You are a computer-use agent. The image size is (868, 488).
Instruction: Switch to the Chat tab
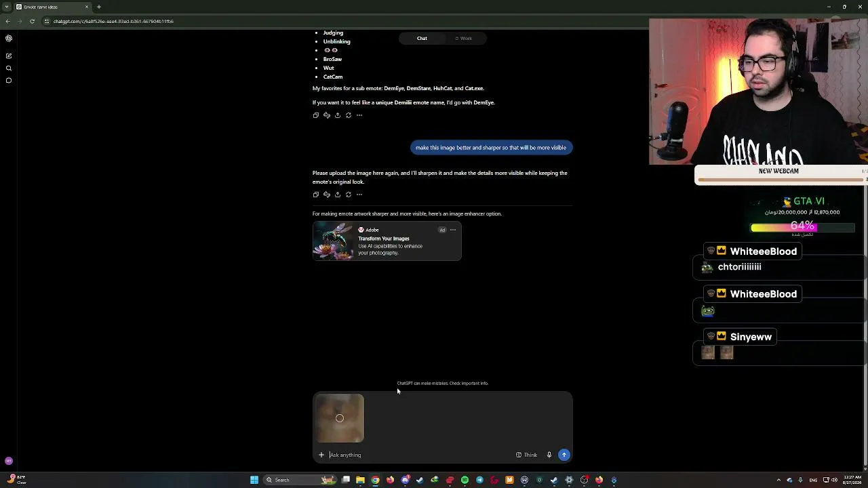point(422,39)
